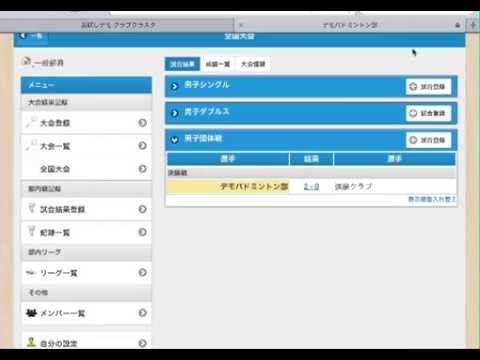Click the user icon next to 一般部員
This screenshot has height=360, width=480.
[x=26, y=62]
